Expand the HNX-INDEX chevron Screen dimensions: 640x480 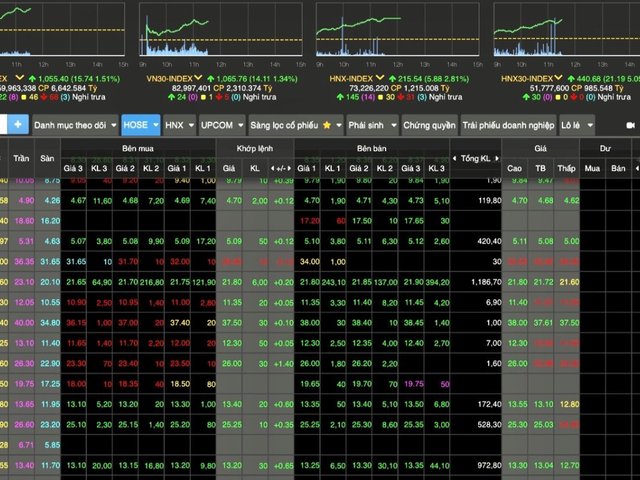(x=380, y=78)
